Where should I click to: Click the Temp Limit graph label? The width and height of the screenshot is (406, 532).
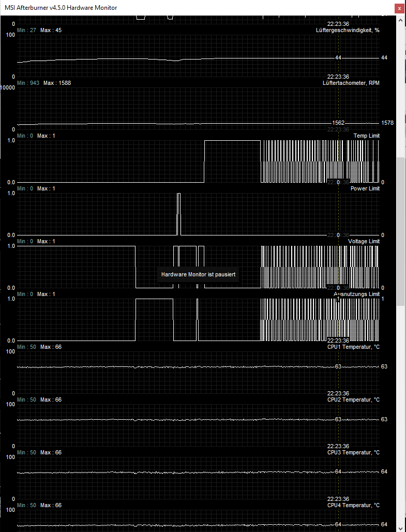click(x=367, y=136)
